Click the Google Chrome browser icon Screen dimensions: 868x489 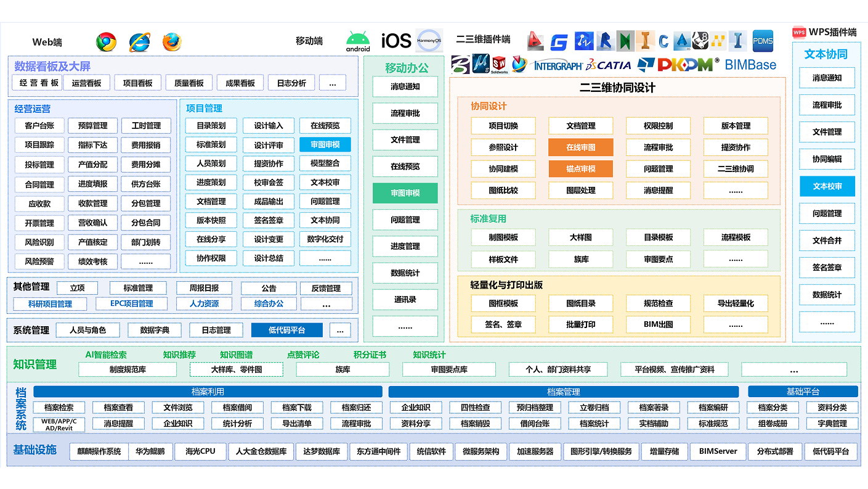(x=106, y=42)
